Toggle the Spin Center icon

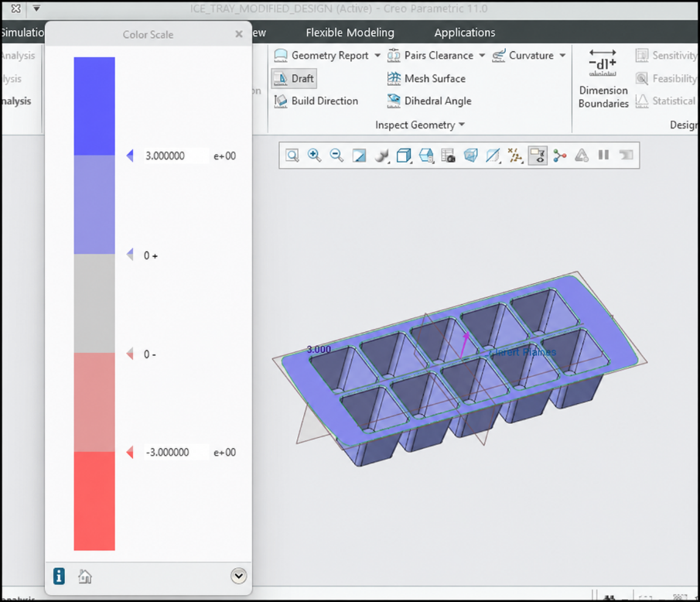(x=560, y=156)
